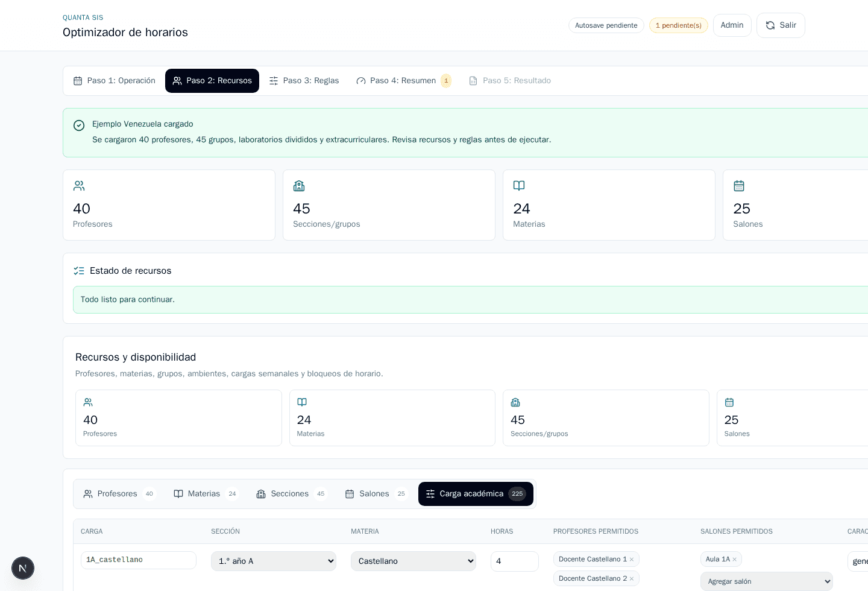Click the people icon on Paso 2 tab

[x=177, y=81]
